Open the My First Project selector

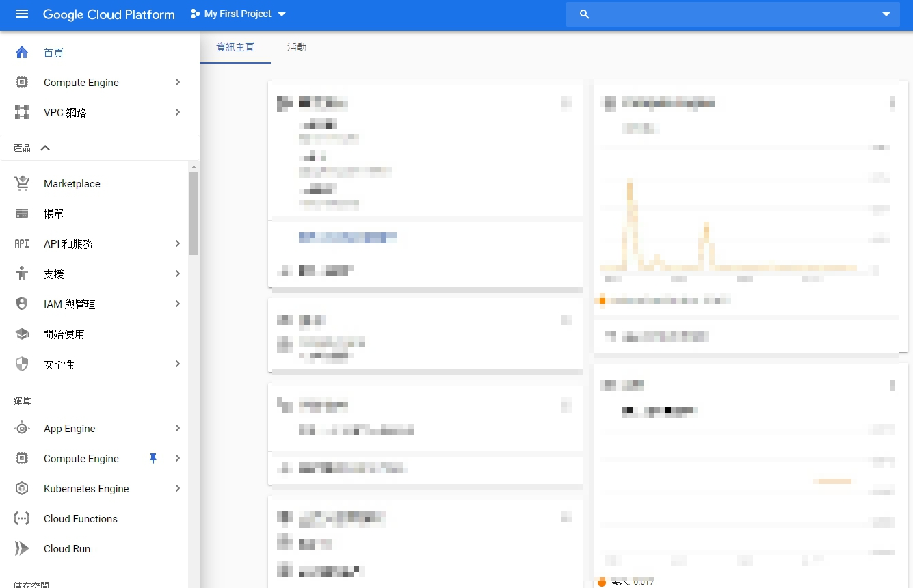(x=238, y=14)
